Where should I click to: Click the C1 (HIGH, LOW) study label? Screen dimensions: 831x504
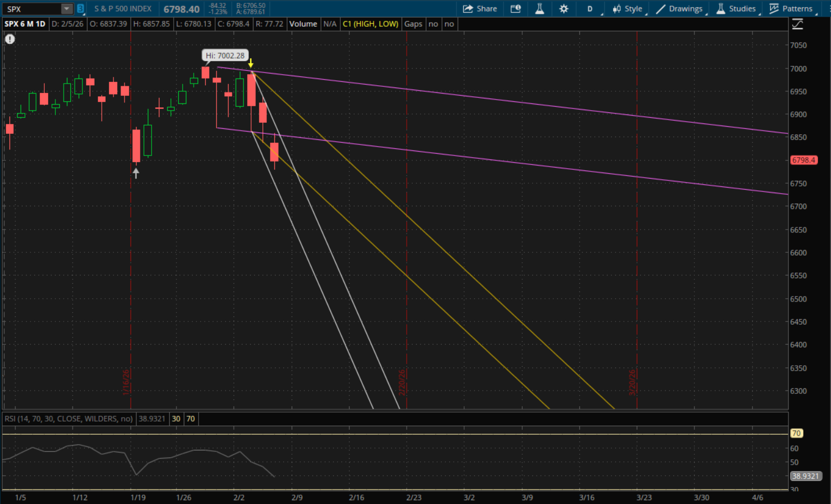coord(370,24)
